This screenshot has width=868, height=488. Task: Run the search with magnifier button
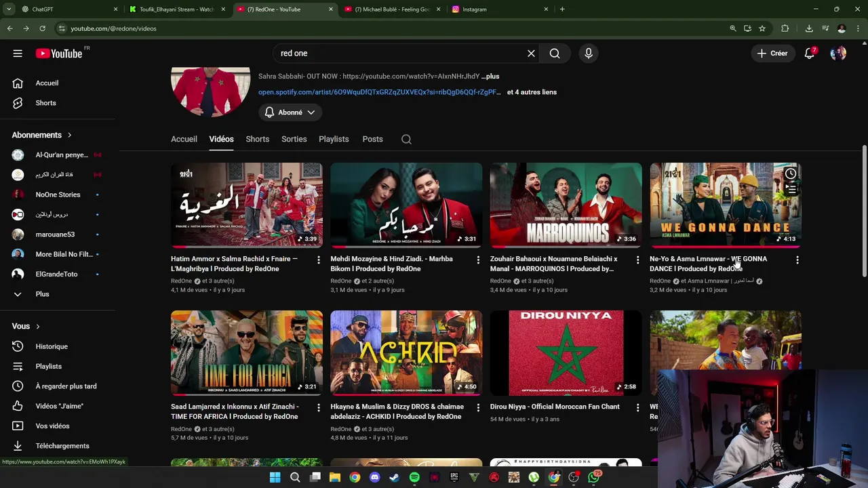(555, 54)
